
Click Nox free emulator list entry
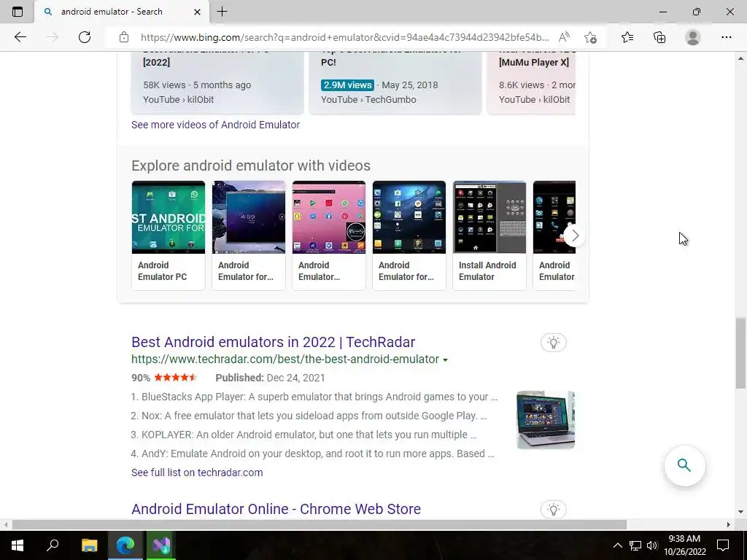click(x=309, y=416)
